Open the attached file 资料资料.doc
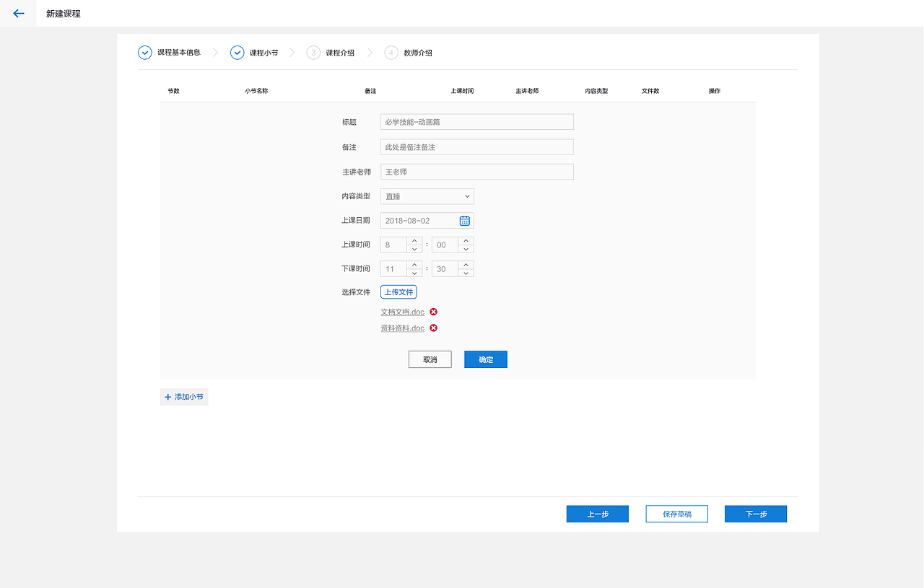This screenshot has height=588, width=924. 403,328
